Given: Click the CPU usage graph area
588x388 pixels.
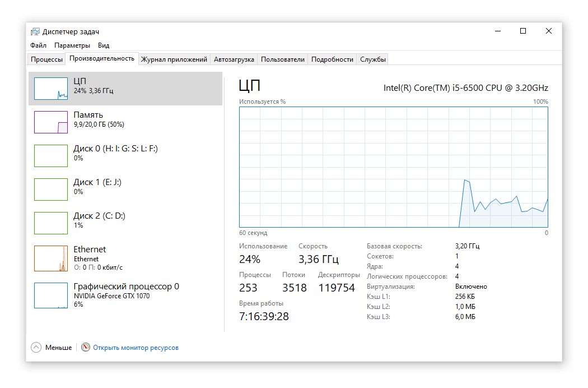Looking at the screenshot, I should (393, 167).
